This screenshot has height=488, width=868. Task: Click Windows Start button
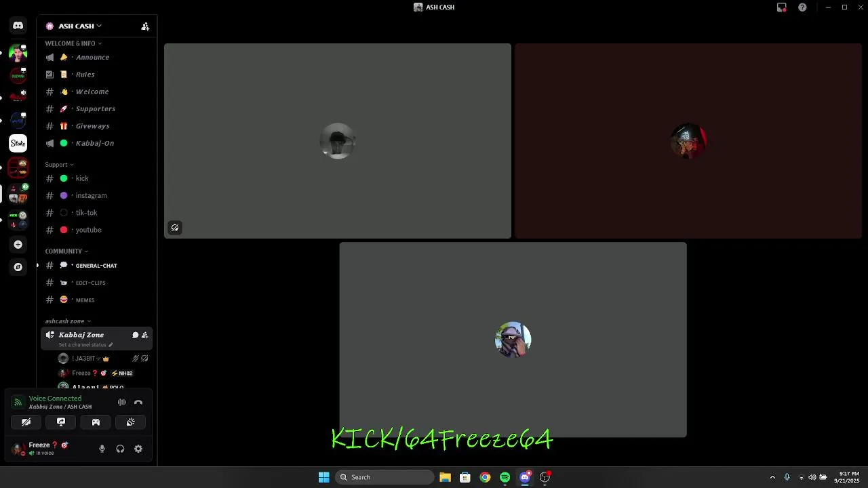(324, 477)
